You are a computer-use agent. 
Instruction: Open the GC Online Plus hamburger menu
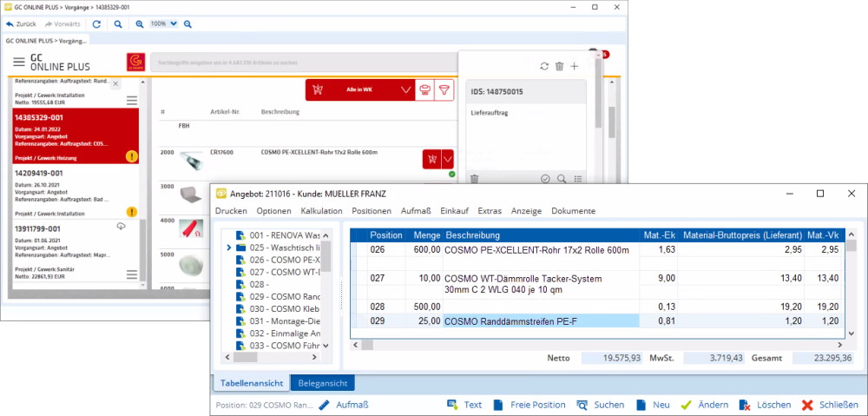tap(19, 63)
